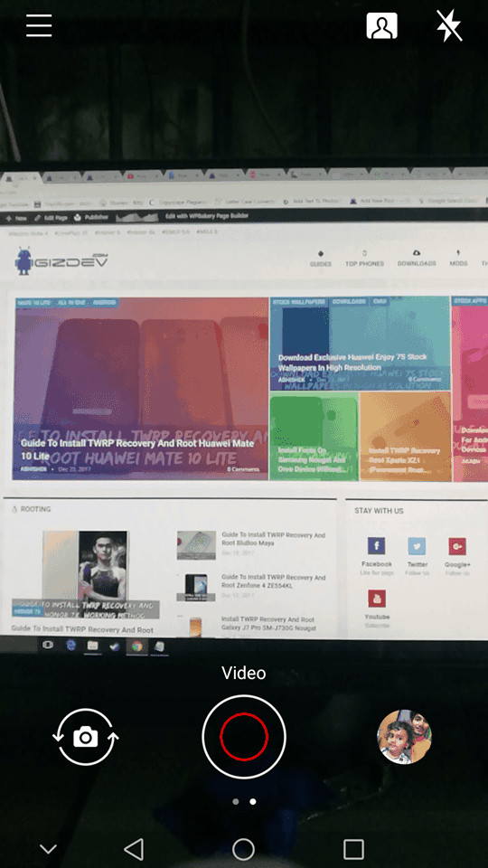The height and width of the screenshot is (868, 488).
Task: Select the first mode indicator dot
Action: [236, 801]
